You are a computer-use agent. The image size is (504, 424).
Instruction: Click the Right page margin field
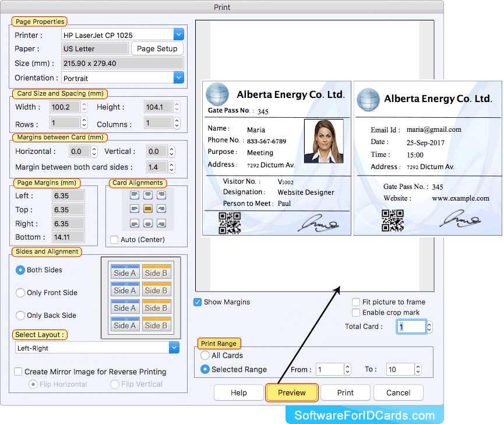tap(69, 223)
